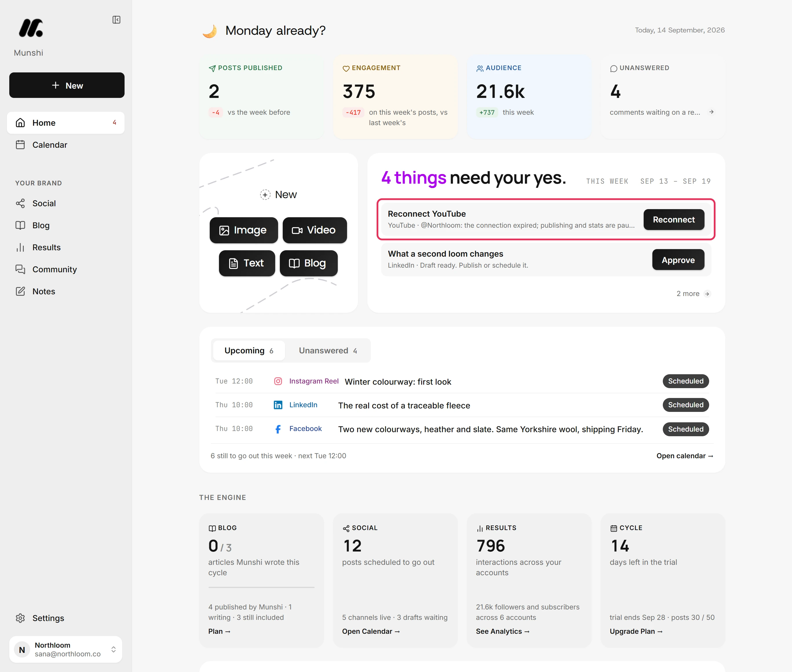Click Scheduled badge on the LinkedIn row
This screenshot has height=672, width=792.
pos(686,405)
